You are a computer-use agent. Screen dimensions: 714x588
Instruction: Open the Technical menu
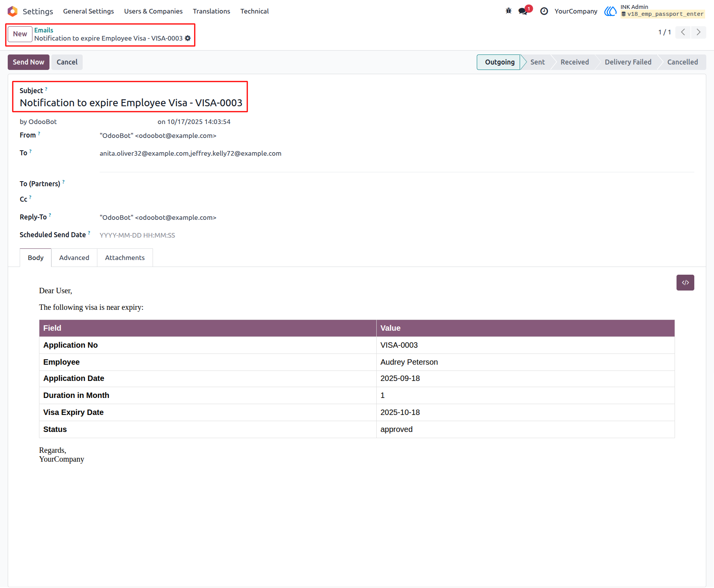click(x=254, y=11)
